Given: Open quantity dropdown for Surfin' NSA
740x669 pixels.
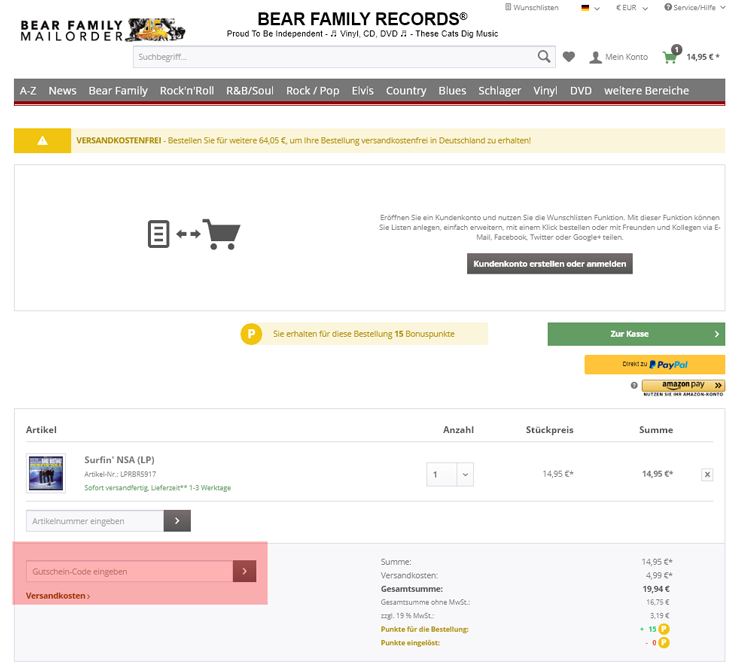Looking at the screenshot, I should pos(450,474).
